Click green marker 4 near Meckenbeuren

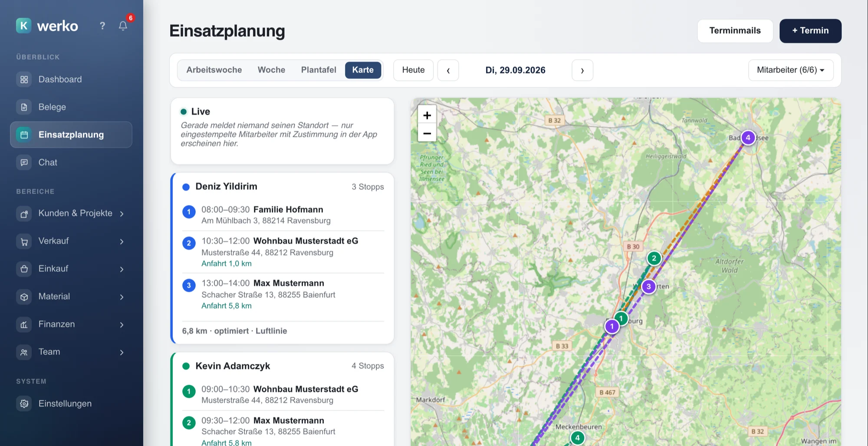pyautogui.click(x=577, y=438)
